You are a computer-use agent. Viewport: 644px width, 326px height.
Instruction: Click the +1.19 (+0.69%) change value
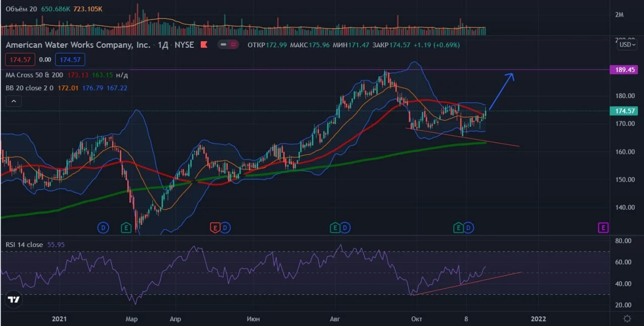tap(437, 45)
